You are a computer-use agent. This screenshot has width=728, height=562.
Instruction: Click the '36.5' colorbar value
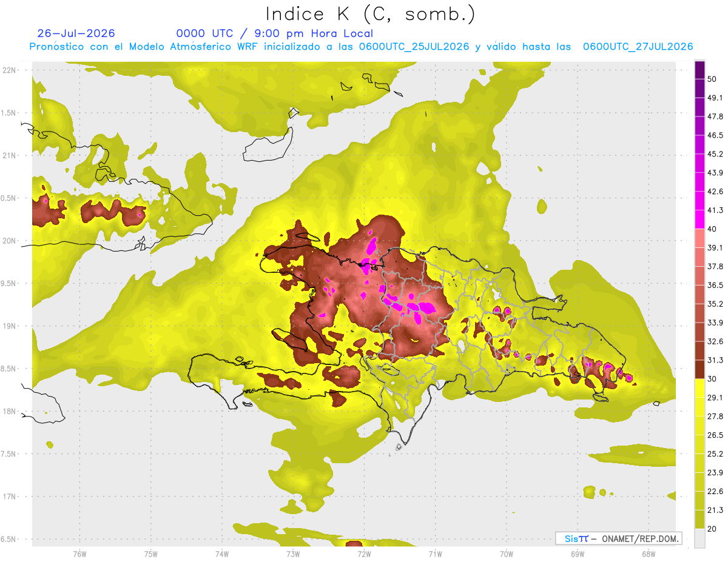click(715, 285)
